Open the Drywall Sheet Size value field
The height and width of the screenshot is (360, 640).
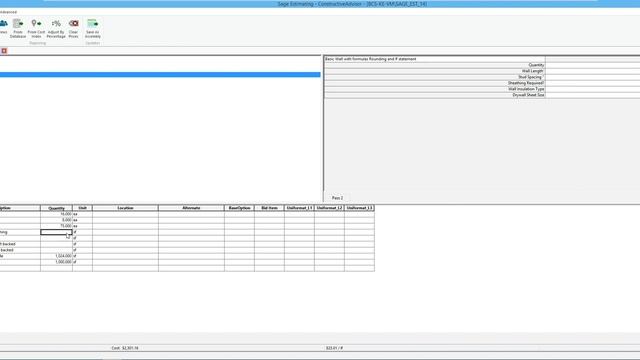(593, 95)
